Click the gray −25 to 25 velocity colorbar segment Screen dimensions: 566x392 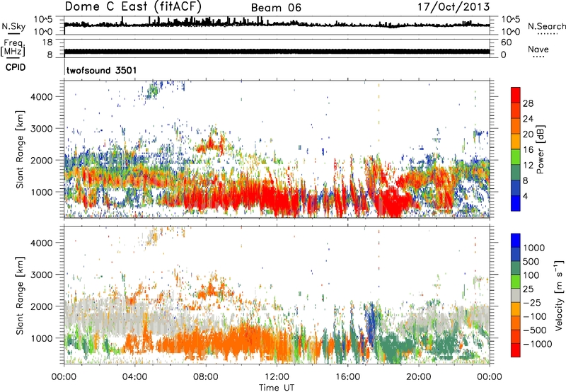coord(516,295)
